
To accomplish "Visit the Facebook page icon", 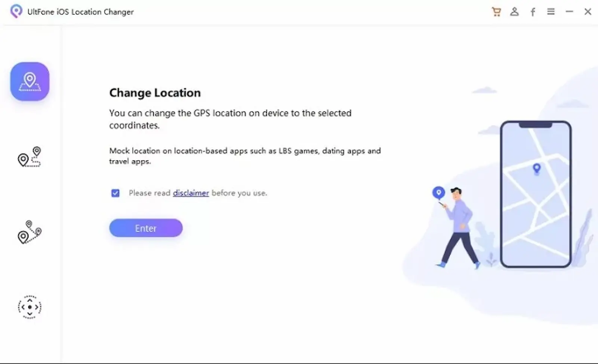I will (533, 12).
